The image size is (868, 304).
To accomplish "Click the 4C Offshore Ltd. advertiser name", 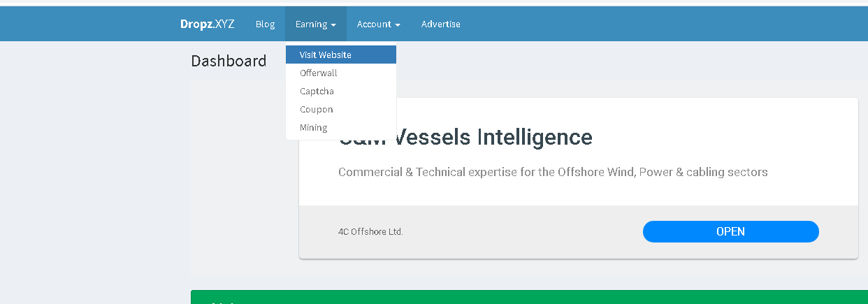I will [x=370, y=231].
